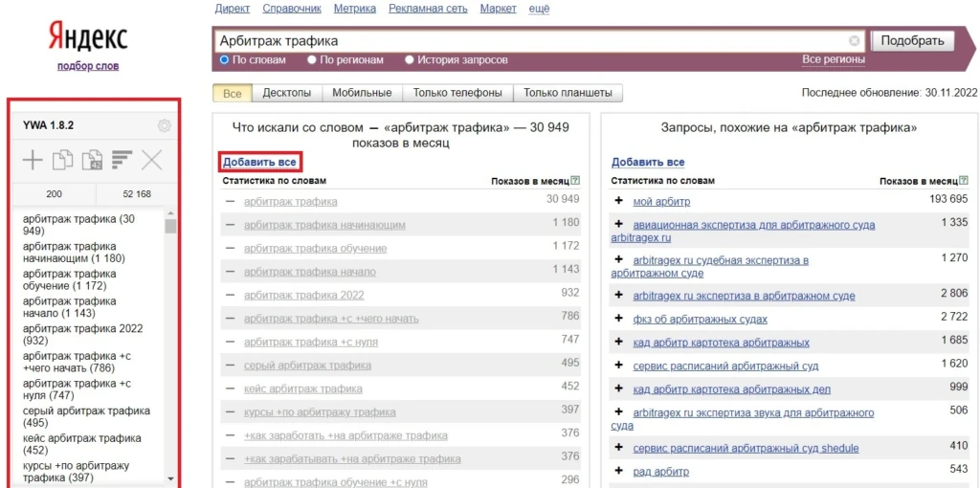This screenshot has width=980, height=488.
Task: Open the 'Директ' top menu link
Action: [x=232, y=8]
